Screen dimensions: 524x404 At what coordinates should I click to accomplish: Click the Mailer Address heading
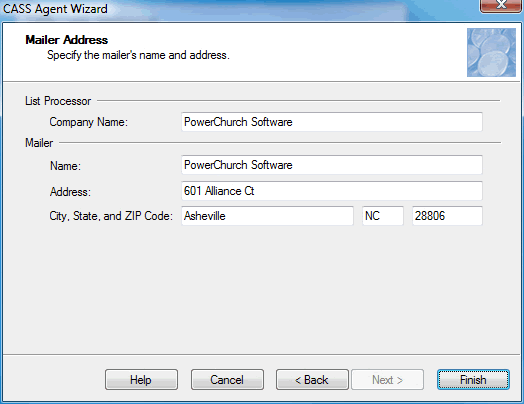pos(67,40)
